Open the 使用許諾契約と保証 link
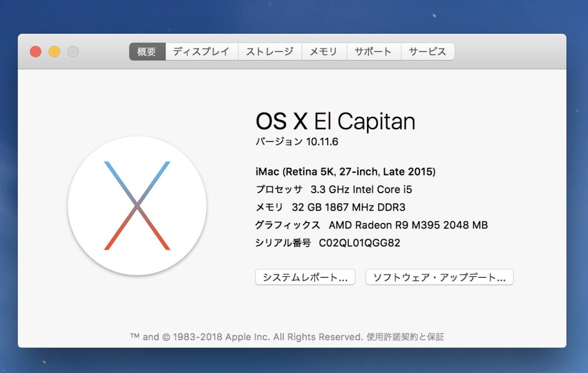Screen dimensions: 588x373 (405, 337)
